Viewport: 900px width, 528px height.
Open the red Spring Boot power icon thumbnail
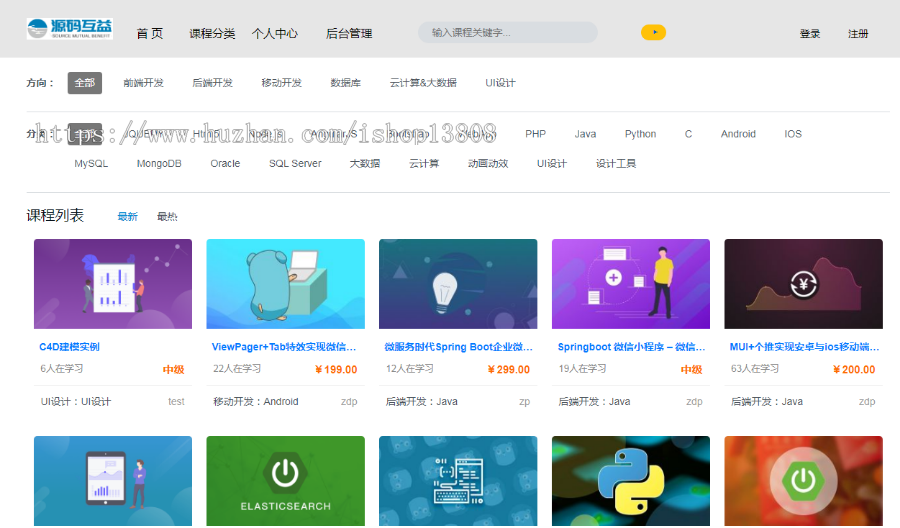(804, 481)
